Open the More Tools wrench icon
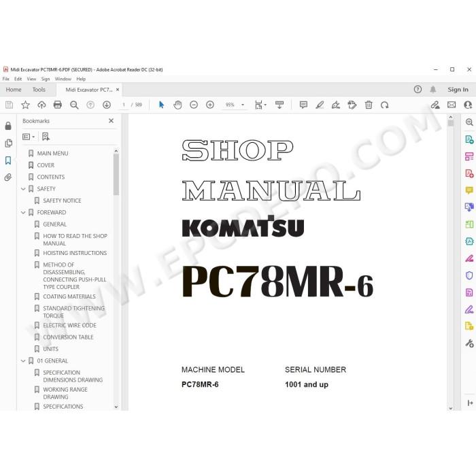 coord(469,343)
